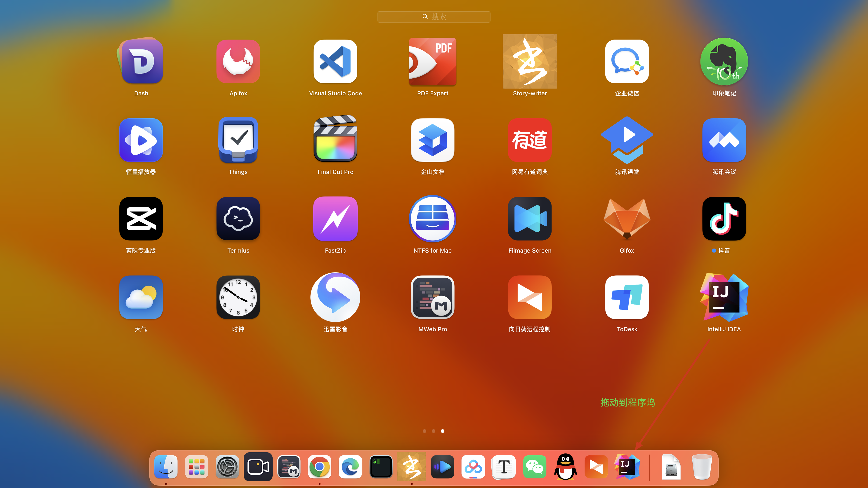This screenshot has width=868, height=488.
Task: Go to the first Launchpad page dot
Action: [x=425, y=431]
